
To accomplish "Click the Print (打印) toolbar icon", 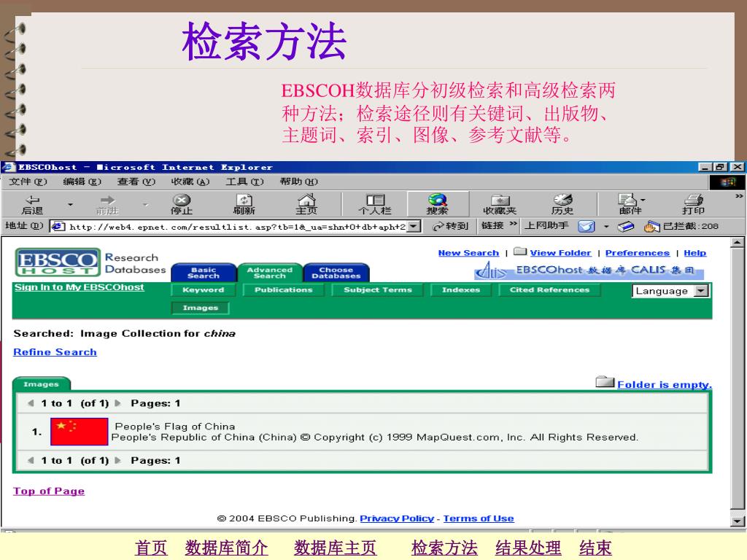I will [693, 199].
